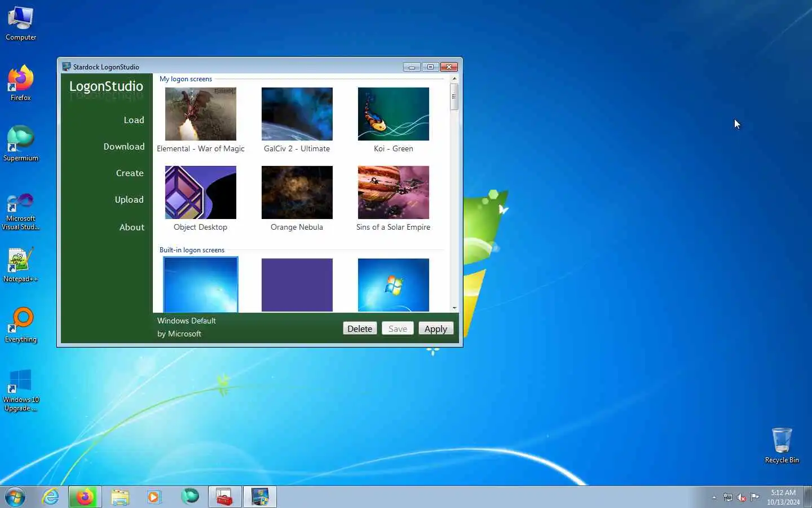This screenshot has width=812, height=508.
Task: Click the logon list scrollbar thumb
Action: (454, 97)
